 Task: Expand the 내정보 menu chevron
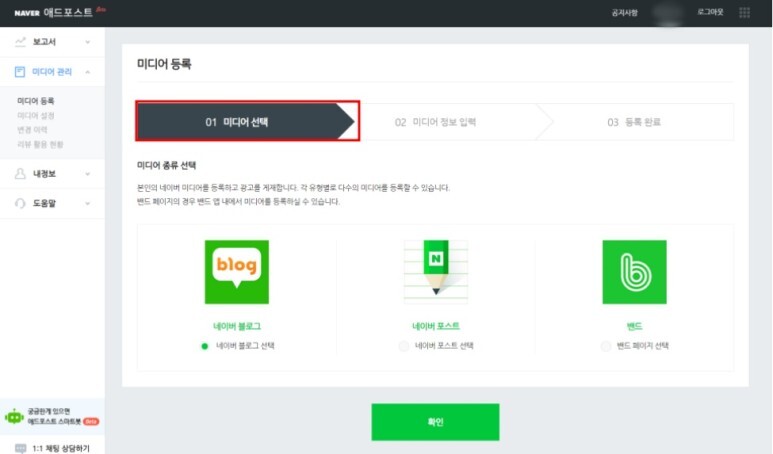[88, 174]
